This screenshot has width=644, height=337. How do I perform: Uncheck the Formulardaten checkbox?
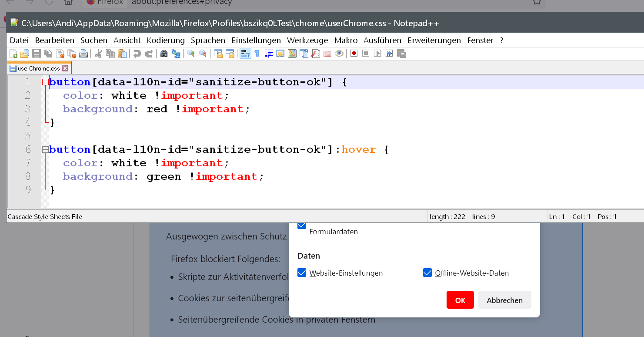pos(302,226)
